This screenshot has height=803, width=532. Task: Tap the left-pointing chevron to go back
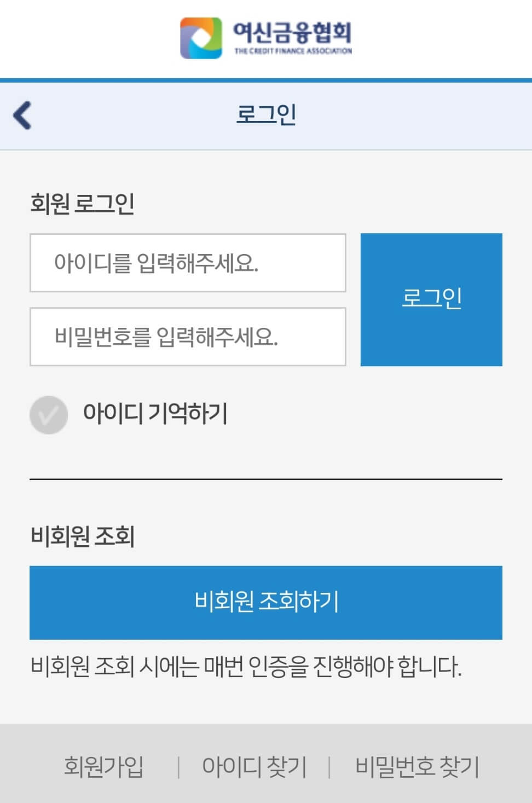click(x=22, y=115)
